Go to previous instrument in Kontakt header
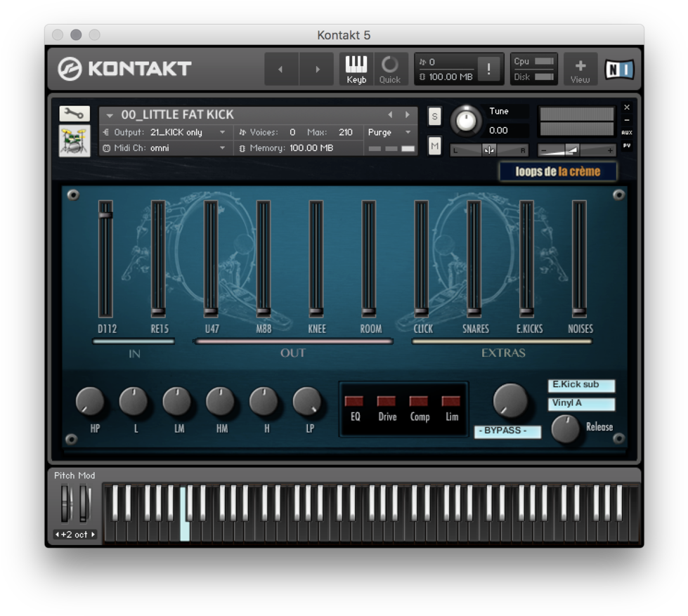Image resolution: width=688 pixels, height=616 pixels. [x=281, y=70]
